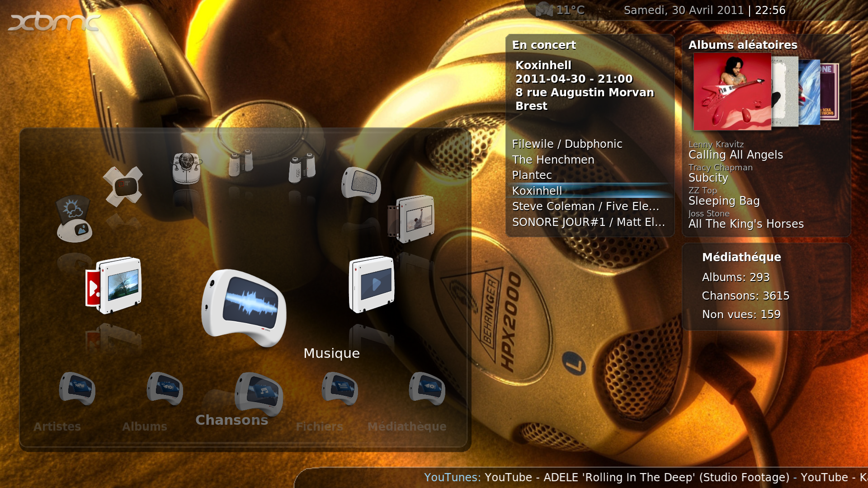Open the purple fourth album cover

point(830,92)
